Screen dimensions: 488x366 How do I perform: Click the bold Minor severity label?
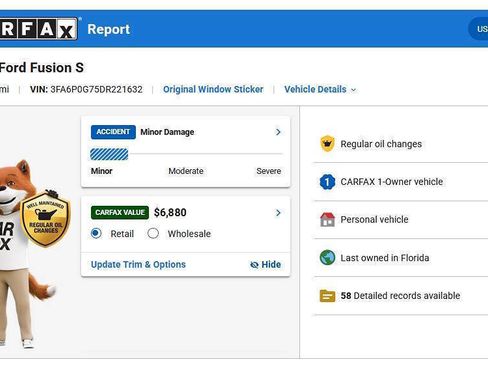click(x=102, y=171)
